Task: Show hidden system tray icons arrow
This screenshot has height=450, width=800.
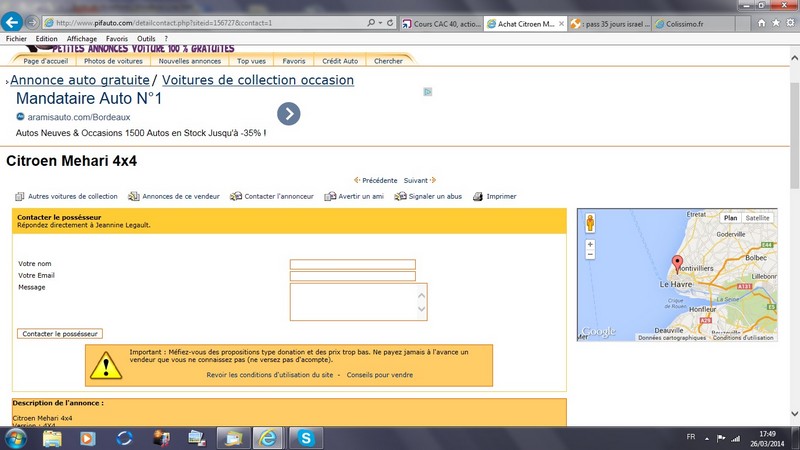Action: pyautogui.click(x=707, y=439)
